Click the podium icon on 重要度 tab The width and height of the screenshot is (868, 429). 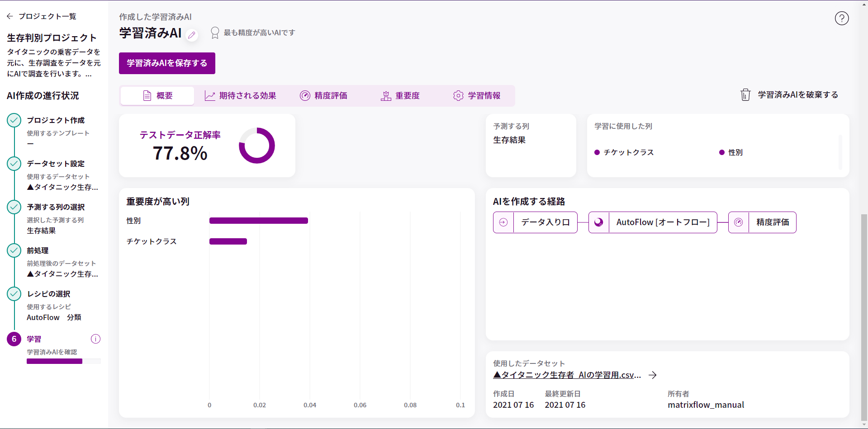pos(386,96)
